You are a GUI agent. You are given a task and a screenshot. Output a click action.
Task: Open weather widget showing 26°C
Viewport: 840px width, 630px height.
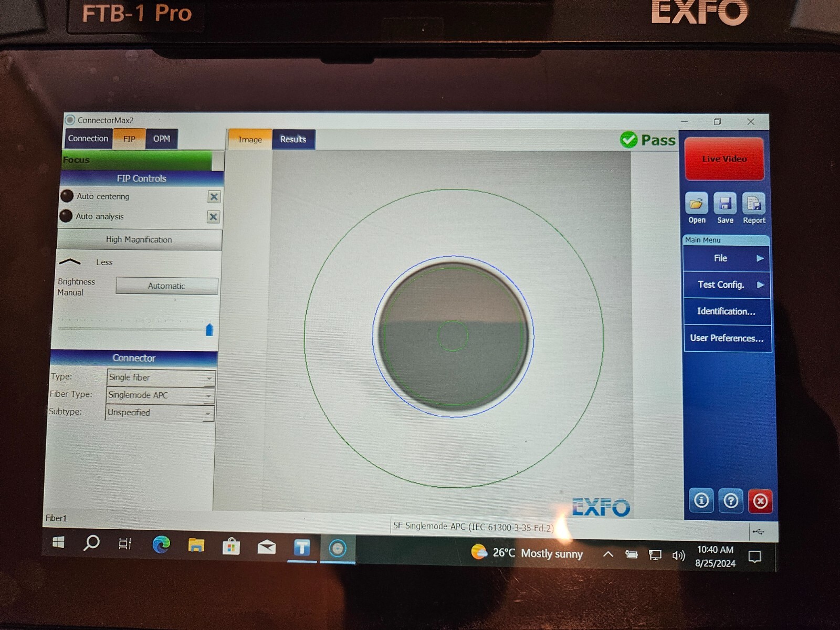tap(527, 553)
